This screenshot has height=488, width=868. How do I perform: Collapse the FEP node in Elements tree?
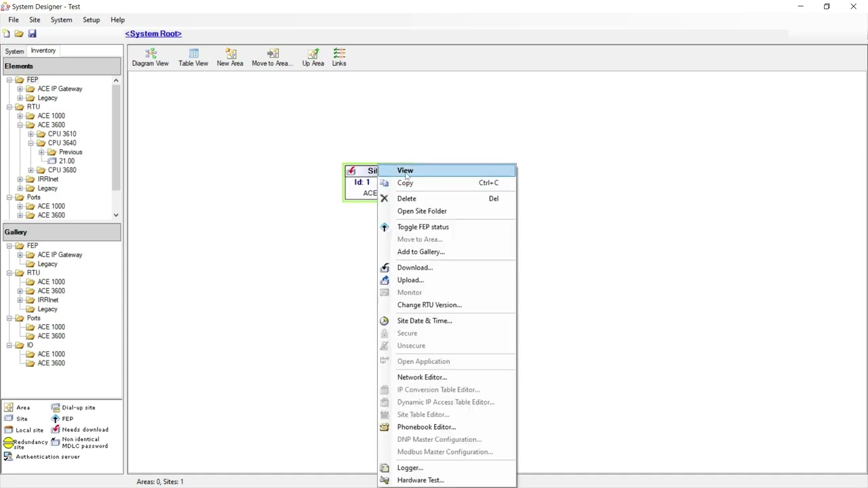click(9, 80)
